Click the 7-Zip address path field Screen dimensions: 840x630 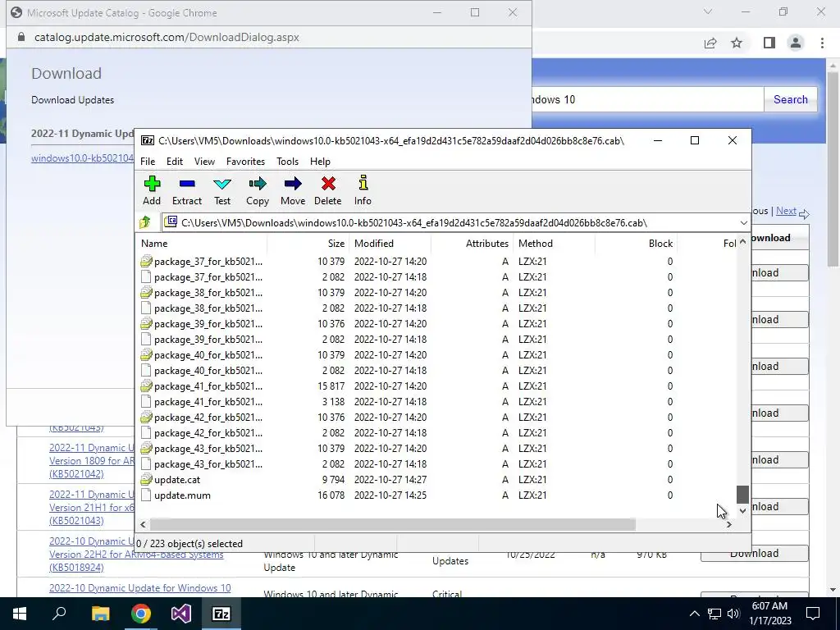point(450,223)
